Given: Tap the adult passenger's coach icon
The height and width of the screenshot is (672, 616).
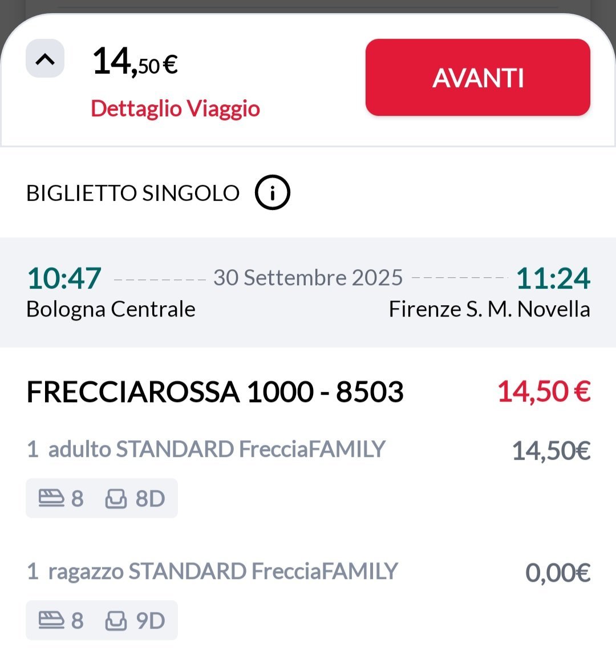Looking at the screenshot, I should (x=51, y=499).
